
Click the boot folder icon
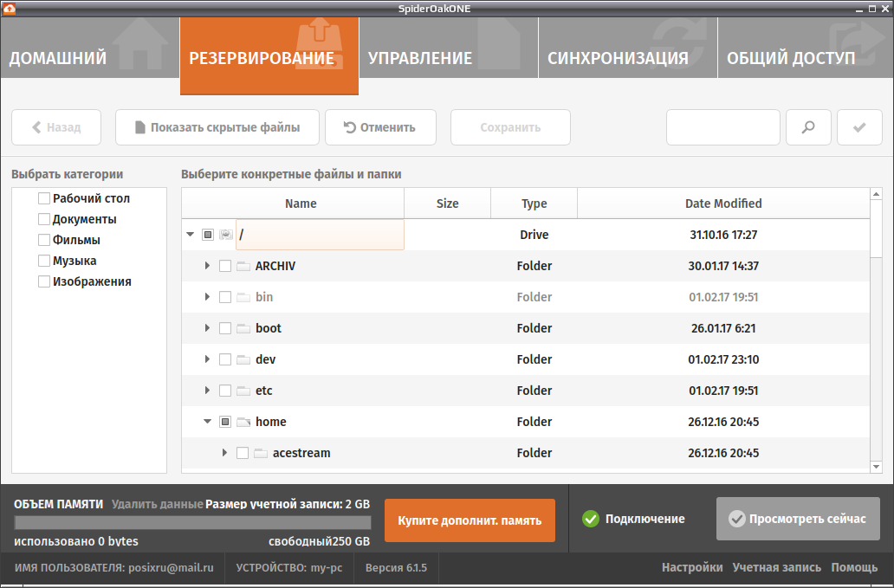pyautogui.click(x=243, y=328)
